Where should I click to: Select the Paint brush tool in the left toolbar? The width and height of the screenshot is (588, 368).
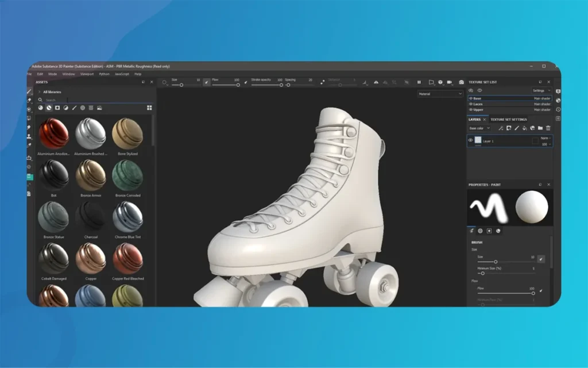tap(30, 91)
